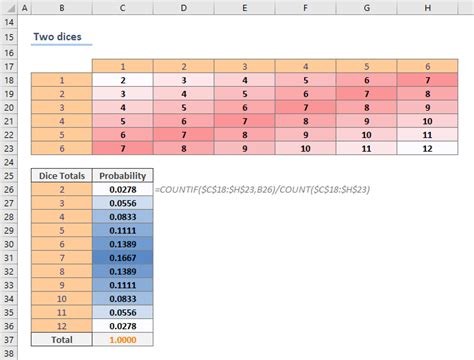Click the 'Two dices' title cell

[x=62, y=37]
